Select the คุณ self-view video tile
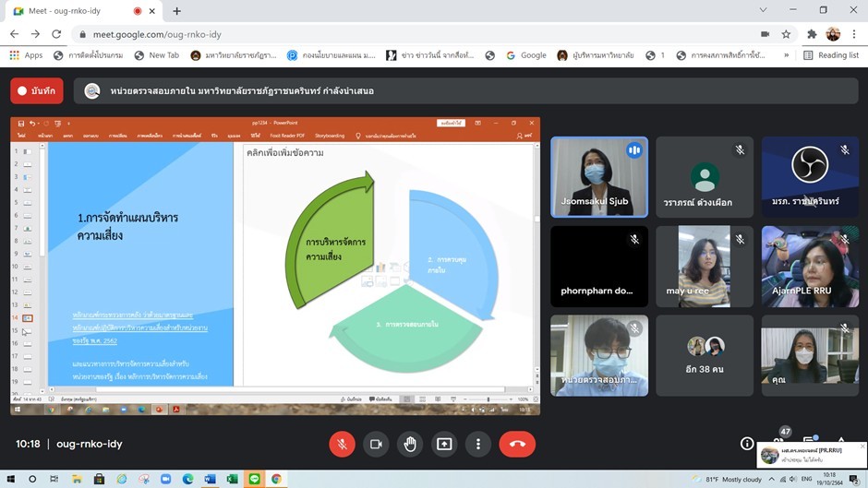The height and width of the screenshot is (488, 868). point(810,356)
